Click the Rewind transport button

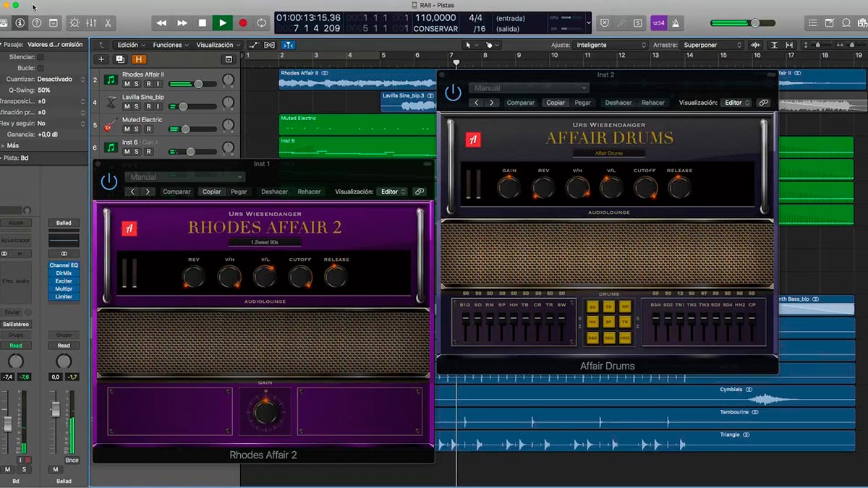click(162, 23)
